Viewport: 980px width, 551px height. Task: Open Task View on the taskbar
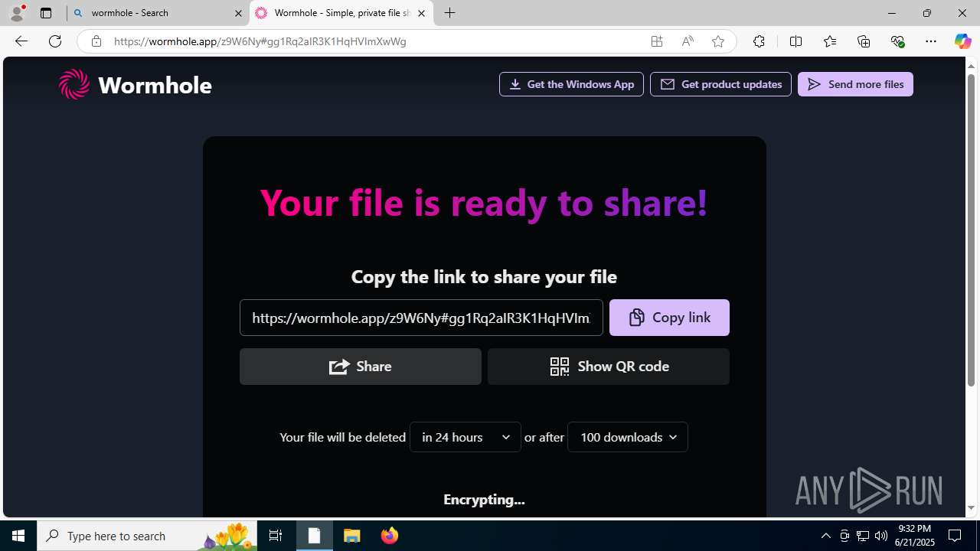pos(276,536)
